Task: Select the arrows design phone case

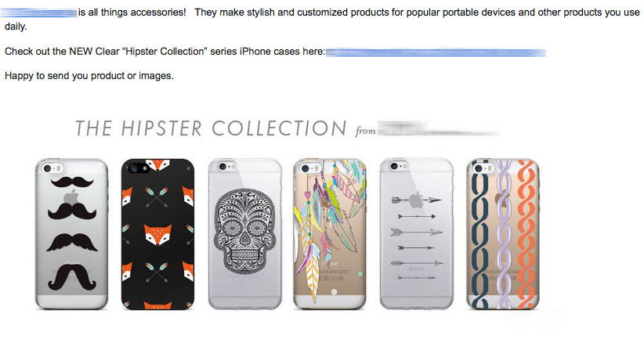Action: click(x=417, y=234)
